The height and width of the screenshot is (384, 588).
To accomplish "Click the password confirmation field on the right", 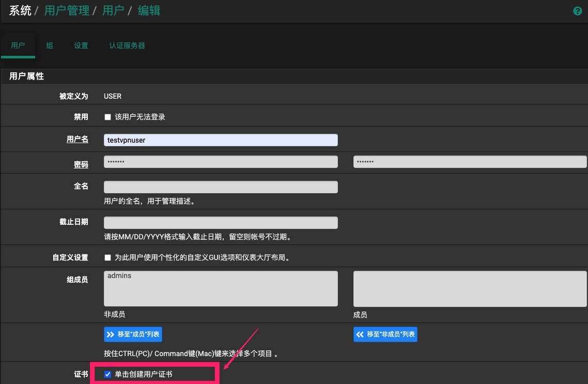I will pyautogui.click(x=470, y=162).
